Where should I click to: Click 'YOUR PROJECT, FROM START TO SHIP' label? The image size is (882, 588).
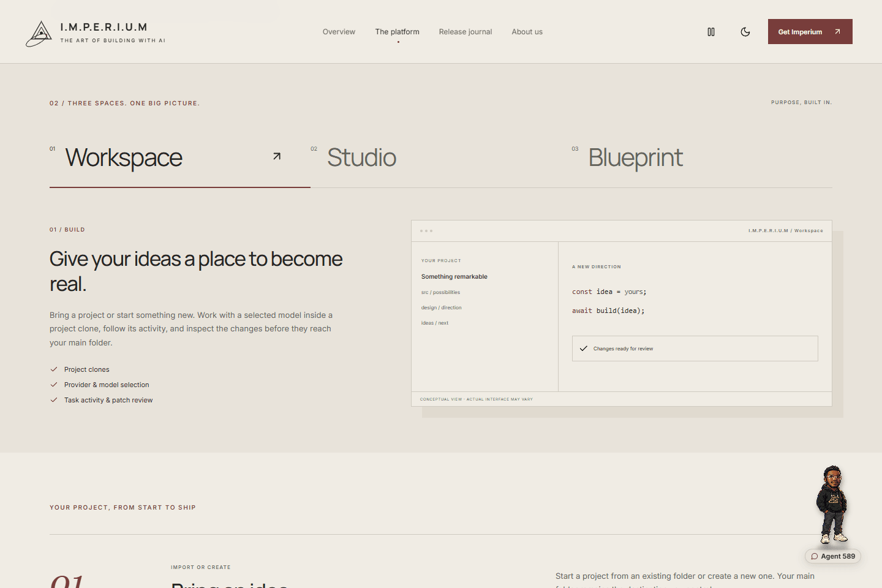(123, 507)
